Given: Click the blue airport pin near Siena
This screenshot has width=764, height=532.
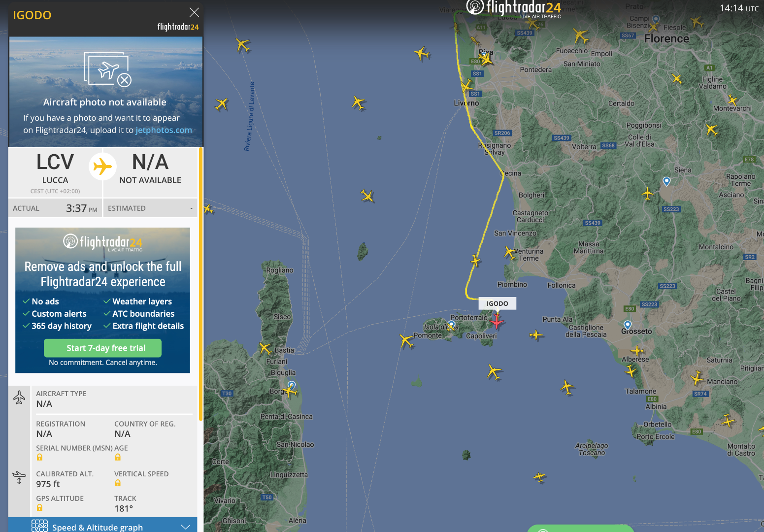Looking at the screenshot, I should point(666,181).
